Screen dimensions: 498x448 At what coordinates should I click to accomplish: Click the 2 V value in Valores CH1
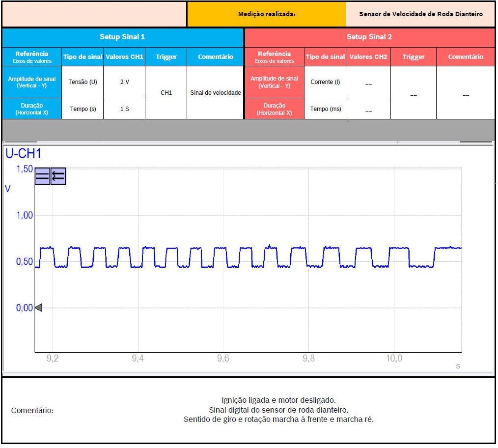point(124,82)
